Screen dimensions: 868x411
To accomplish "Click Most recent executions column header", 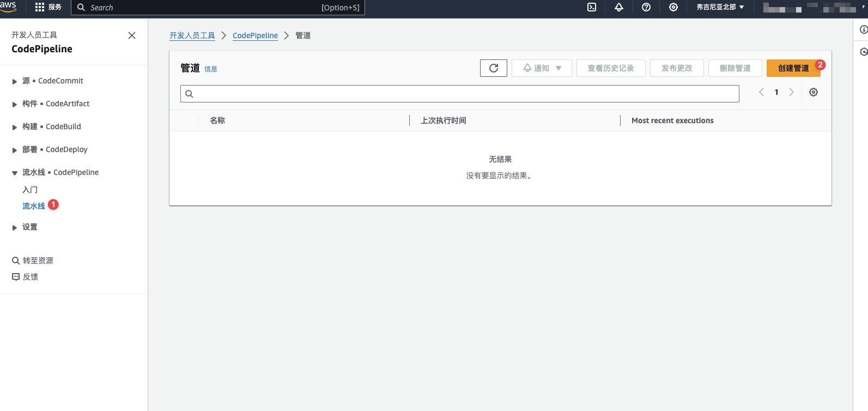I will tap(672, 120).
